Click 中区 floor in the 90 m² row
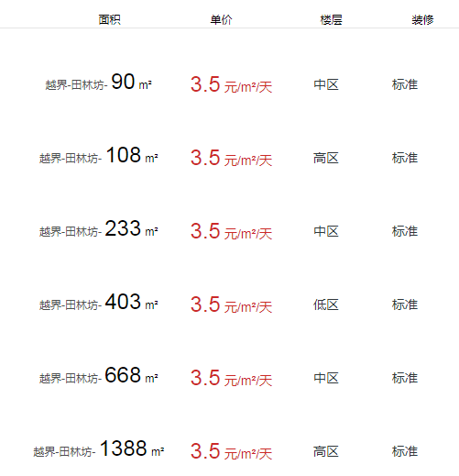Viewport: 459px width, 476px height. point(326,84)
